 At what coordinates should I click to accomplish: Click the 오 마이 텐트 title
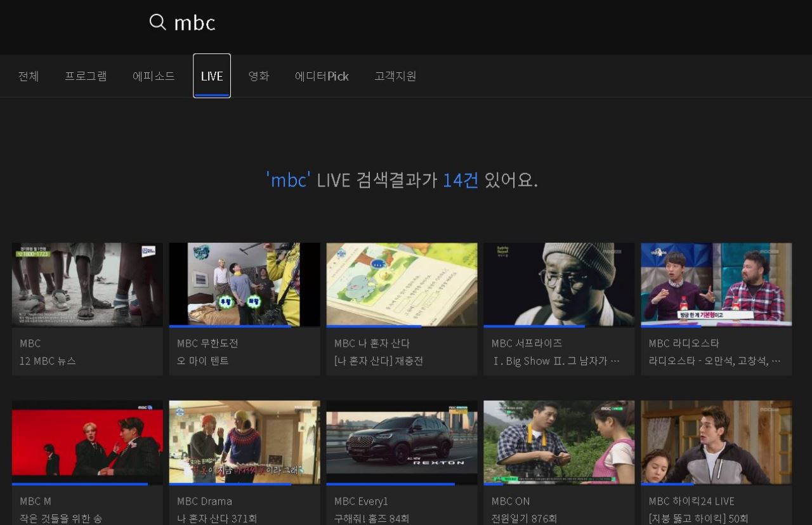pyautogui.click(x=203, y=361)
